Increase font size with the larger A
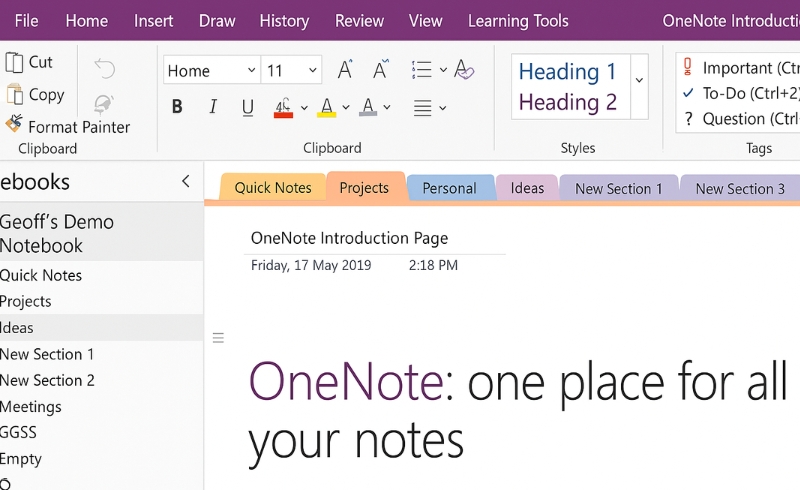Screen dimensions: 800x490 coord(345,69)
